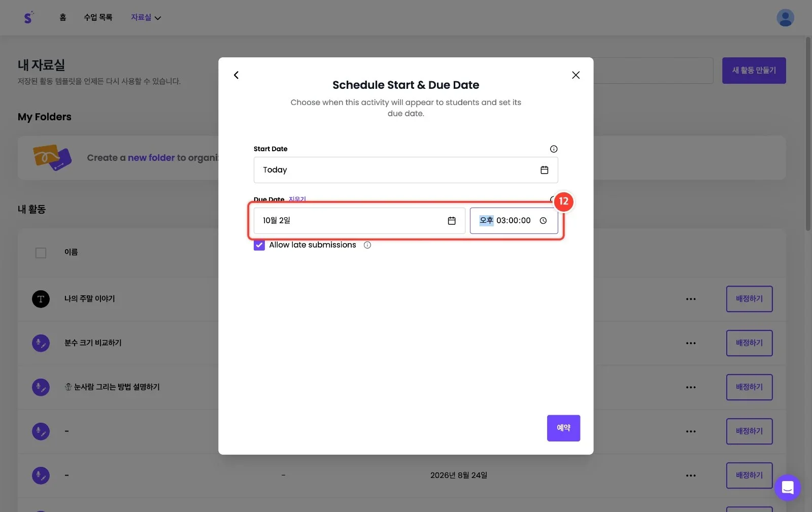Open more options for 나의 주말 이야기
The height and width of the screenshot is (512, 812).
[691, 299]
